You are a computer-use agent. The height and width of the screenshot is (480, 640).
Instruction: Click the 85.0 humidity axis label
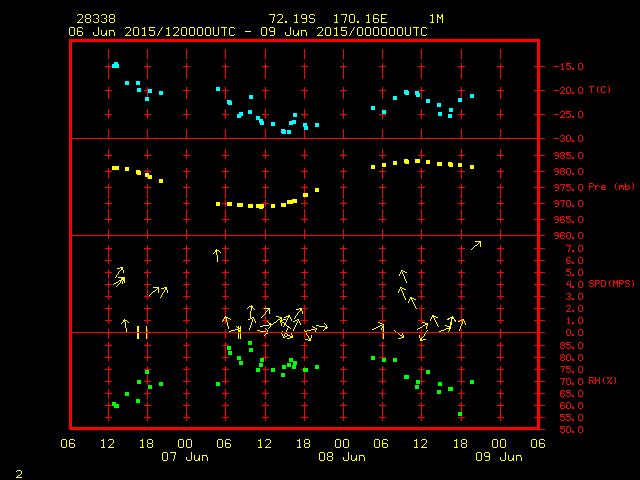click(x=571, y=346)
